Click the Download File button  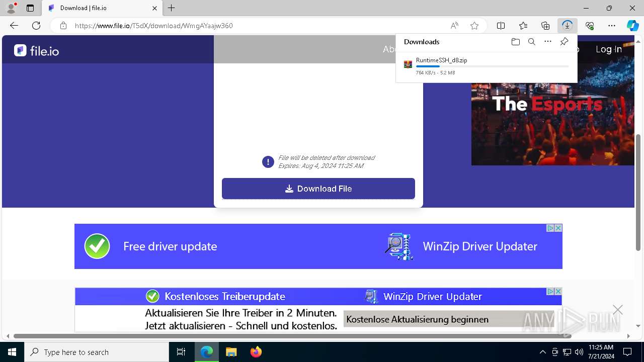318,189
